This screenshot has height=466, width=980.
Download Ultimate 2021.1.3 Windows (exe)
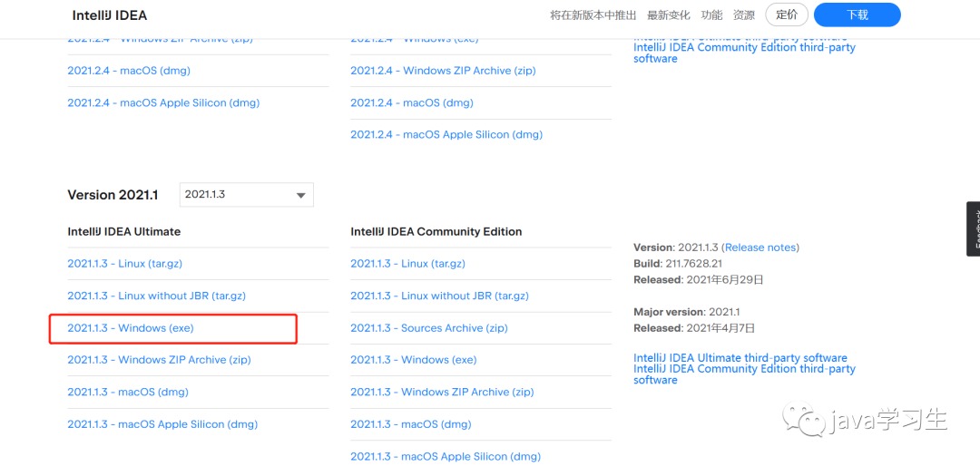[131, 328]
